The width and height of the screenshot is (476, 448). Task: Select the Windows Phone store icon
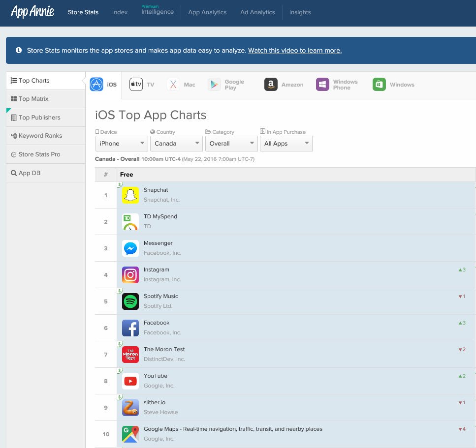[x=323, y=84]
